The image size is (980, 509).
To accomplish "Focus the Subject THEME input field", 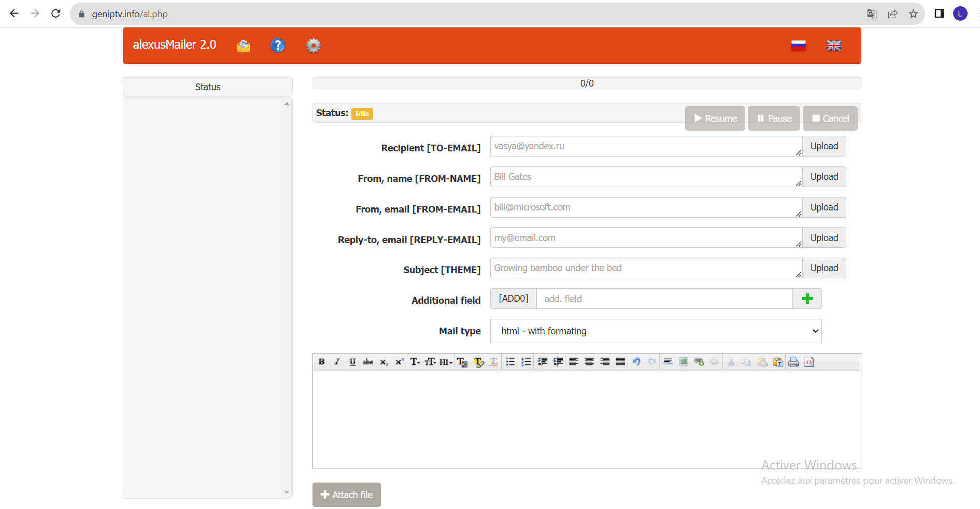I will [x=646, y=268].
